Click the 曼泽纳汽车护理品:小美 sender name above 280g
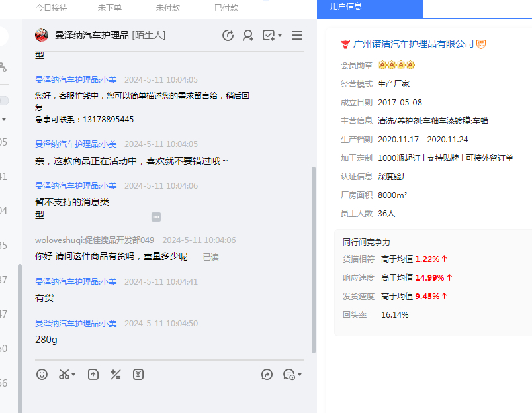532x413 pixels. click(76, 324)
